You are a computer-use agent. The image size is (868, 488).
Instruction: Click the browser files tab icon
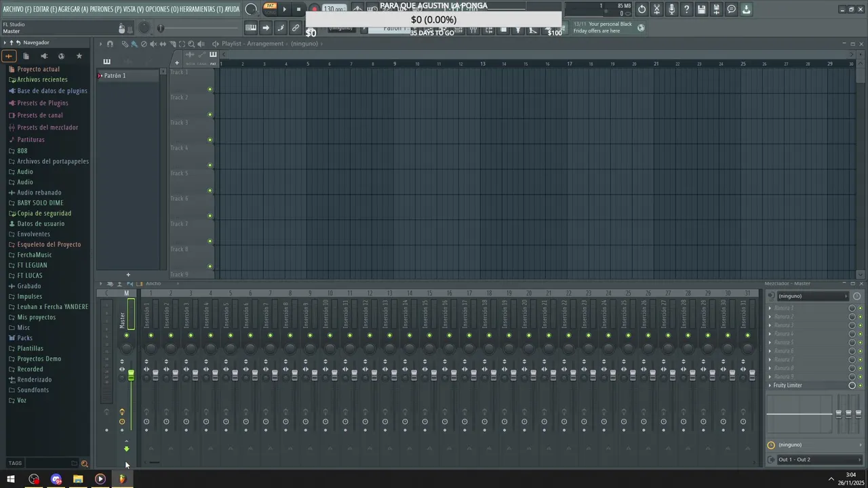[26, 56]
